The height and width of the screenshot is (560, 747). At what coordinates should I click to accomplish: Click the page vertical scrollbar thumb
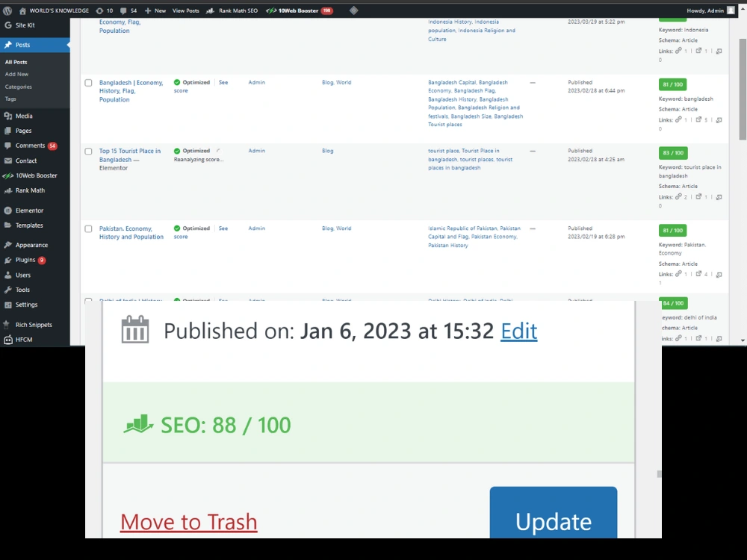(743, 90)
